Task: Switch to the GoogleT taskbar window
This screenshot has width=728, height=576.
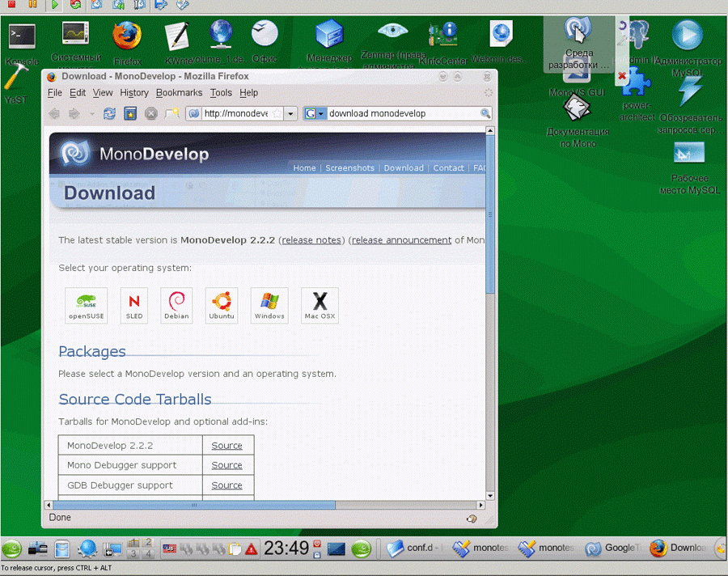Action: click(612, 548)
